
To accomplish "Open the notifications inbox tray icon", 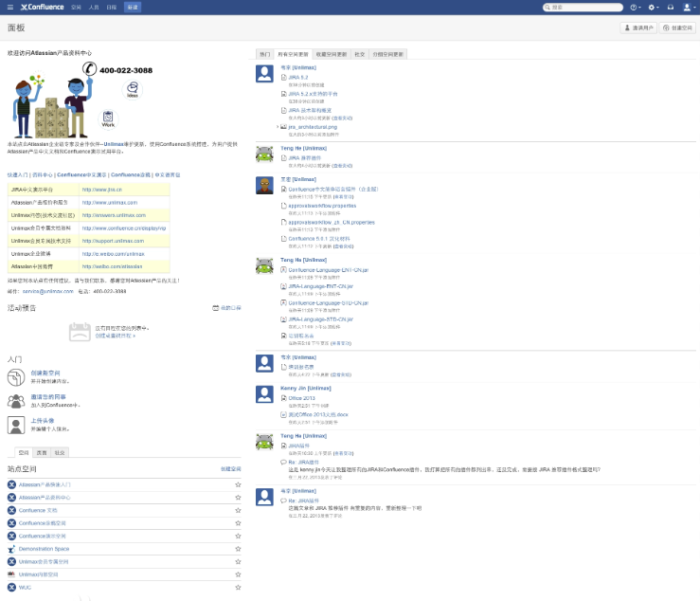I will click(x=671, y=8).
